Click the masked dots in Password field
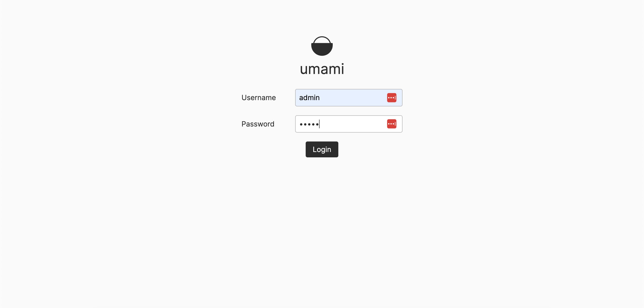This screenshot has width=644, height=308. (309, 124)
